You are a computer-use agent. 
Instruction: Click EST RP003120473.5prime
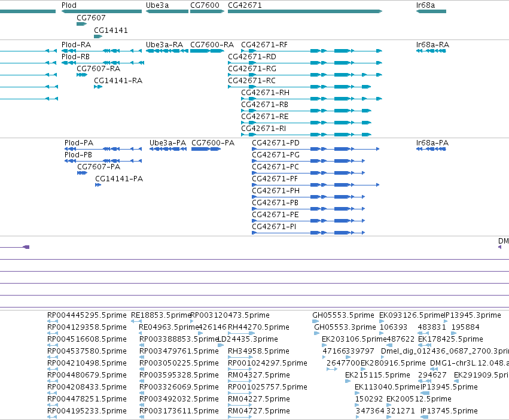tap(230, 315)
